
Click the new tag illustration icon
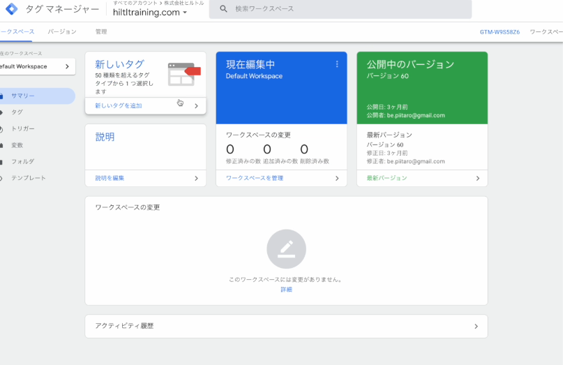184,74
